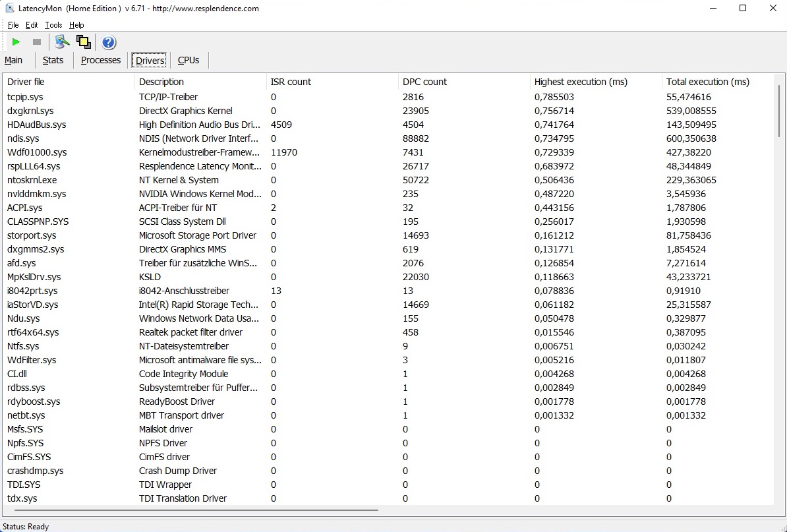Select CimFS.SYS driver row
The image size is (787, 532).
tap(389, 458)
